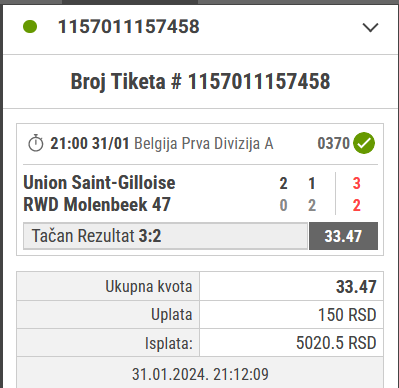Open RWD Molenbeek 47 team name

coord(97,204)
